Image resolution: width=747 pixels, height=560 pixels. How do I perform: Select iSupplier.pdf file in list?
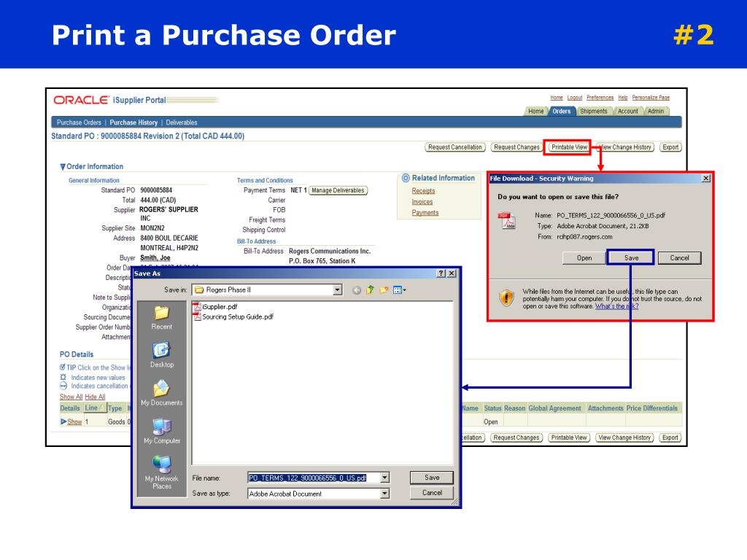coord(215,307)
